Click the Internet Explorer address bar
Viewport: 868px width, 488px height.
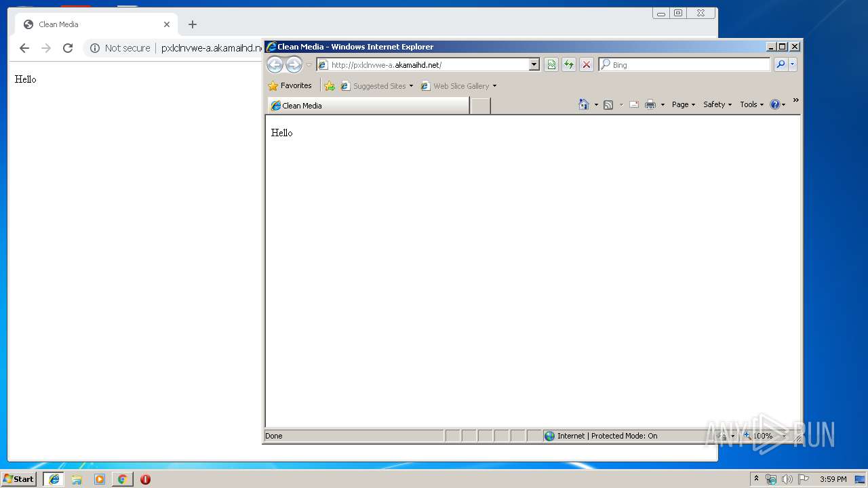(423, 65)
